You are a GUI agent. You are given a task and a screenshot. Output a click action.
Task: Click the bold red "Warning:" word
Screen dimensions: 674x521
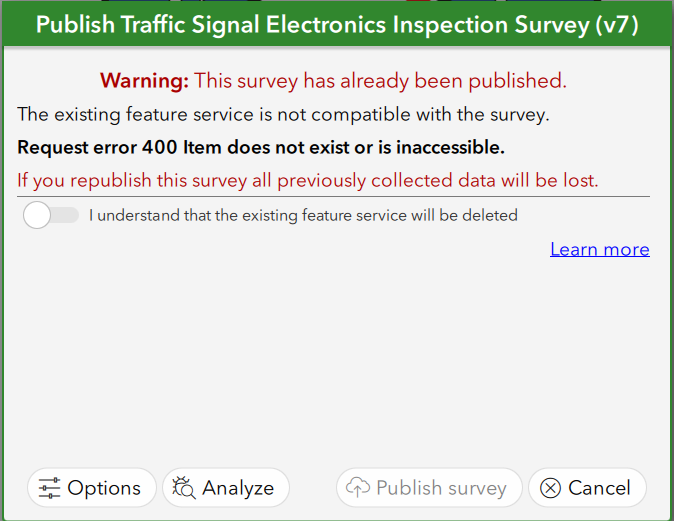[144, 80]
